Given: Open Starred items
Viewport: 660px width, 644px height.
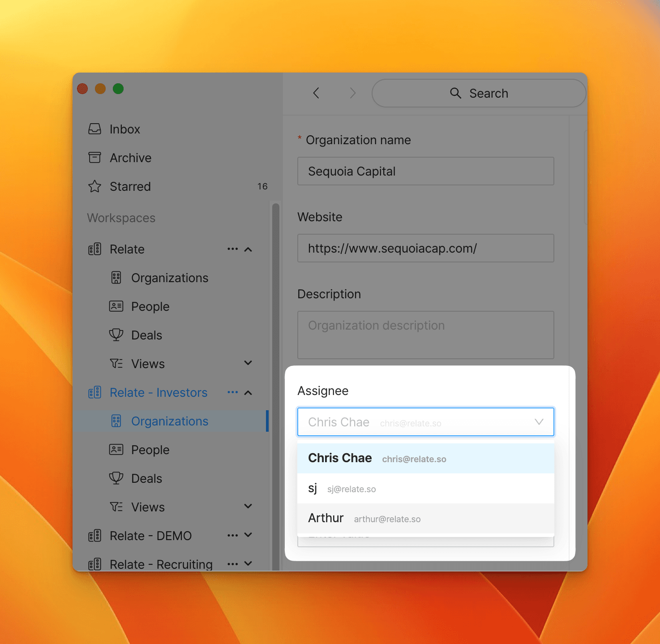Looking at the screenshot, I should tap(130, 186).
